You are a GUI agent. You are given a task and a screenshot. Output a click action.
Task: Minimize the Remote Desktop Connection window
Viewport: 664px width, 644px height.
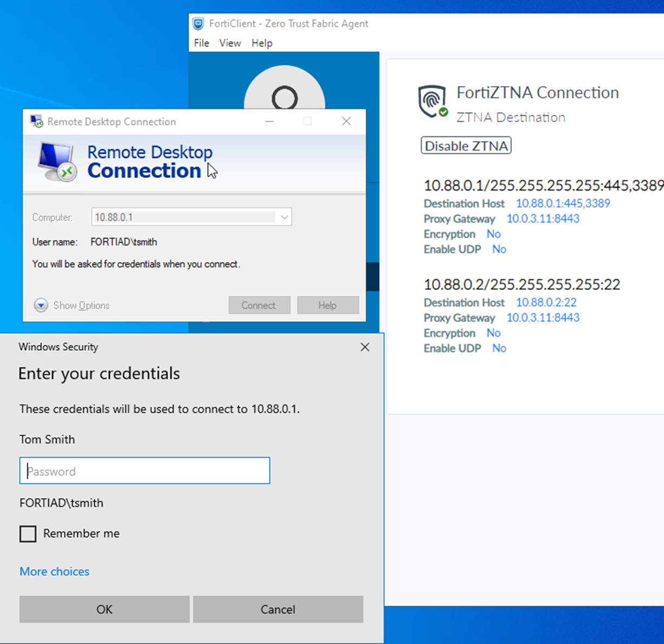pos(269,121)
